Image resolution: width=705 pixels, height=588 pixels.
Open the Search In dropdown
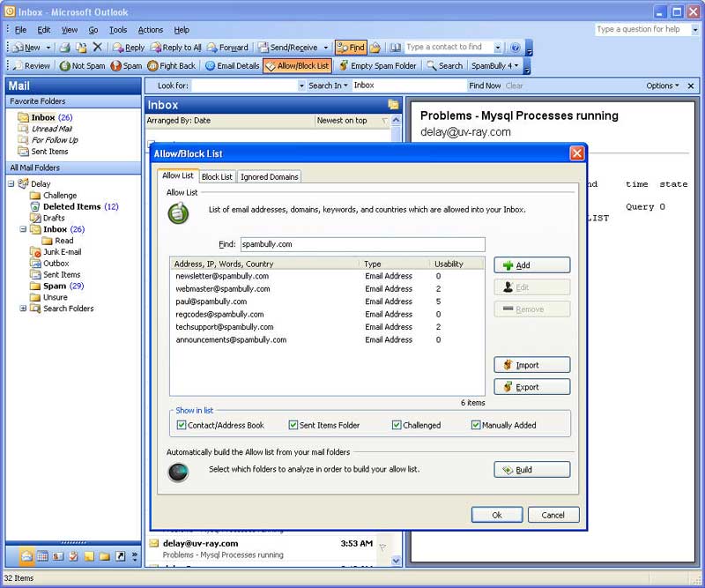click(328, 86)
